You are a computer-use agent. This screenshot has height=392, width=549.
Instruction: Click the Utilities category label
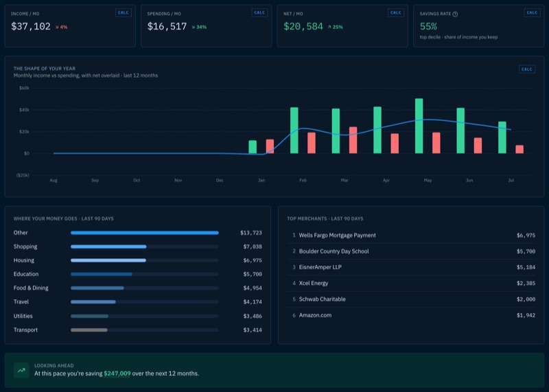(x=23, y=316)
